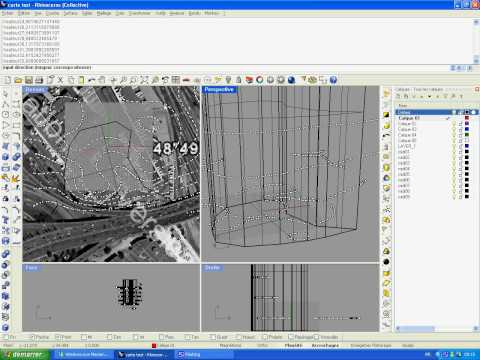Viewport: 480px width, 360px height.
Task: Open the Fichier menu
Action: coord(8,13)
